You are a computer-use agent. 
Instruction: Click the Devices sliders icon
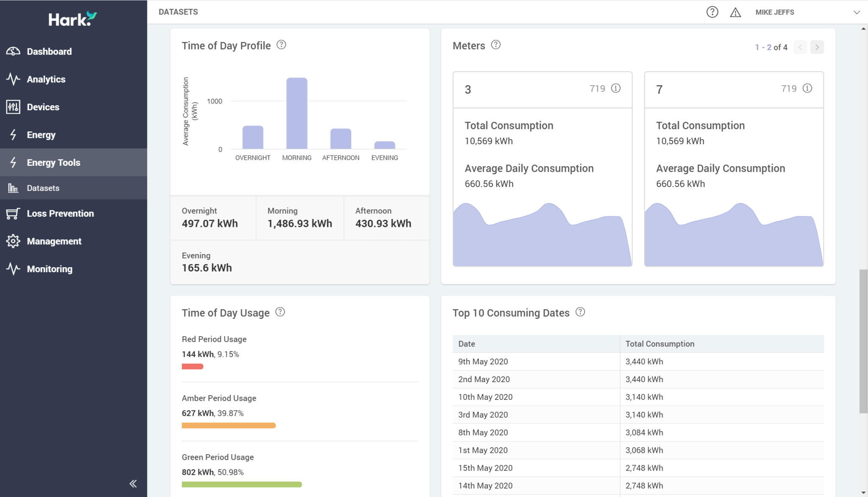[x=13, y=107]
